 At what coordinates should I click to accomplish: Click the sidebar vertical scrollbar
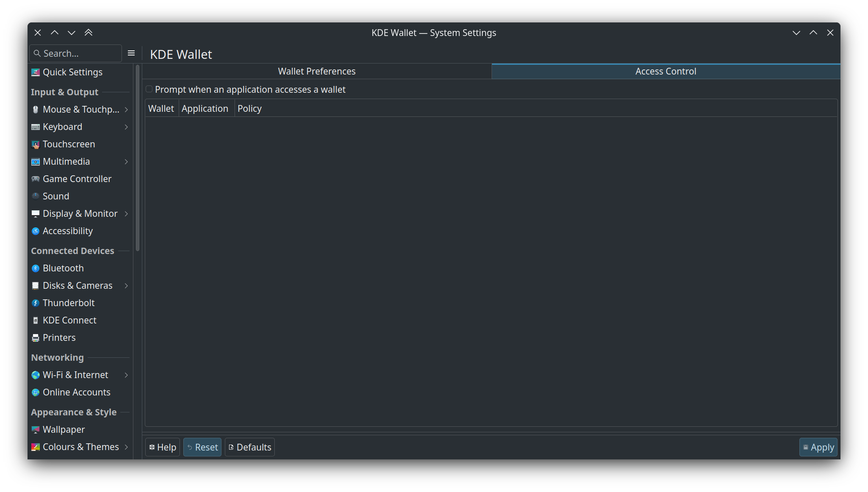[x=137, y=158]
